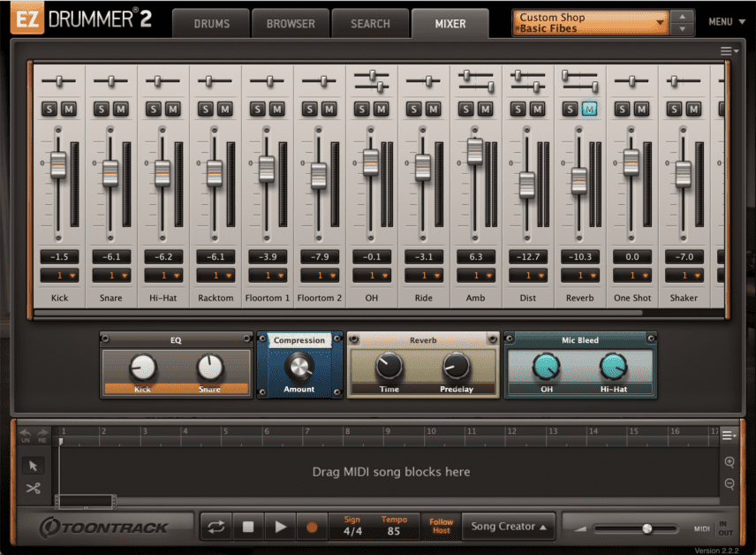Select next preset with down arrow

pyautogui.click(x=682, y=29)
